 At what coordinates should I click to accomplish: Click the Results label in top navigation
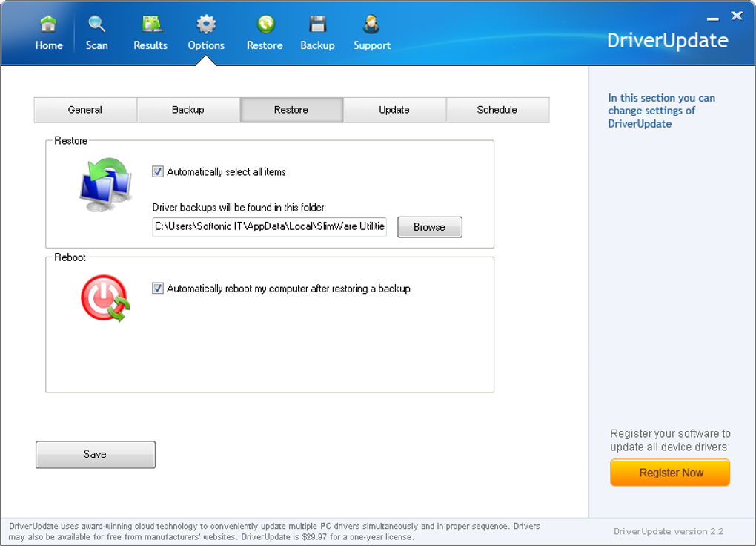tap(150, 45)
